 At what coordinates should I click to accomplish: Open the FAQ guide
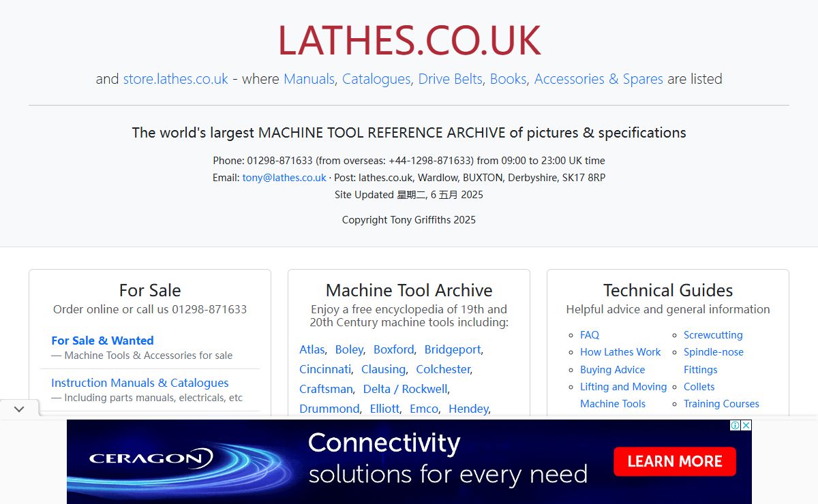coord(590,335)
